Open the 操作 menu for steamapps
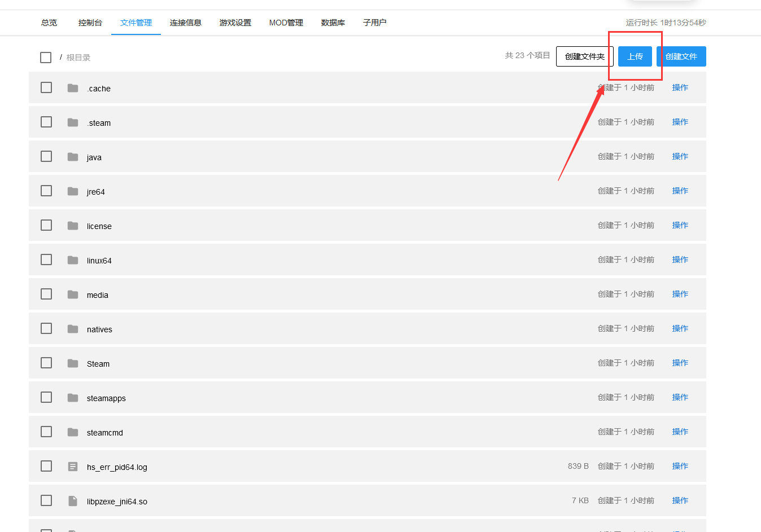The width and height of the screenshot is (761, 532). tap(680, 397)
